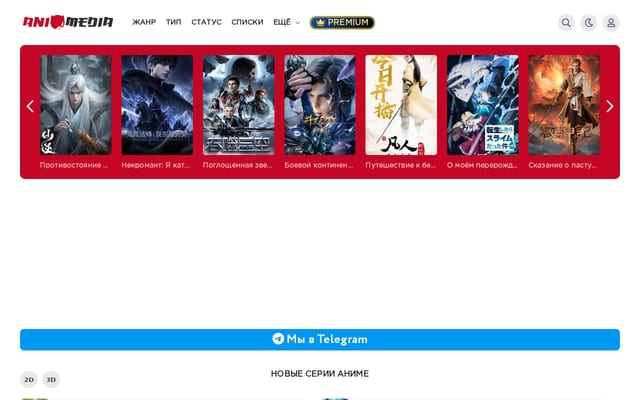This screenshot has height=400, width=640.
Task: Open the AniMedia logo home link
Action: (68, 22)
